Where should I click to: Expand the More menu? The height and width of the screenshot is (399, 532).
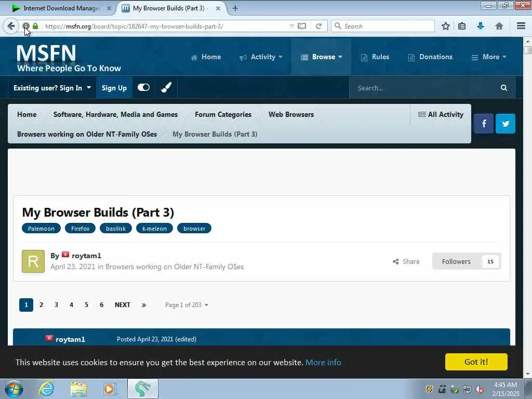(488, 57)
